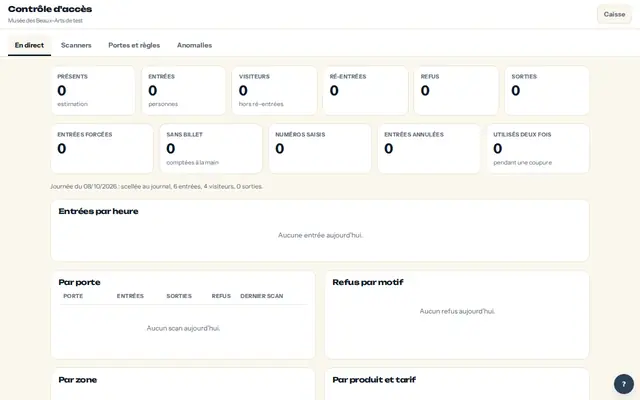Click the Refus par motif heading
The width and height of the screenshot is (640, 400).
[x=368, y=282]
